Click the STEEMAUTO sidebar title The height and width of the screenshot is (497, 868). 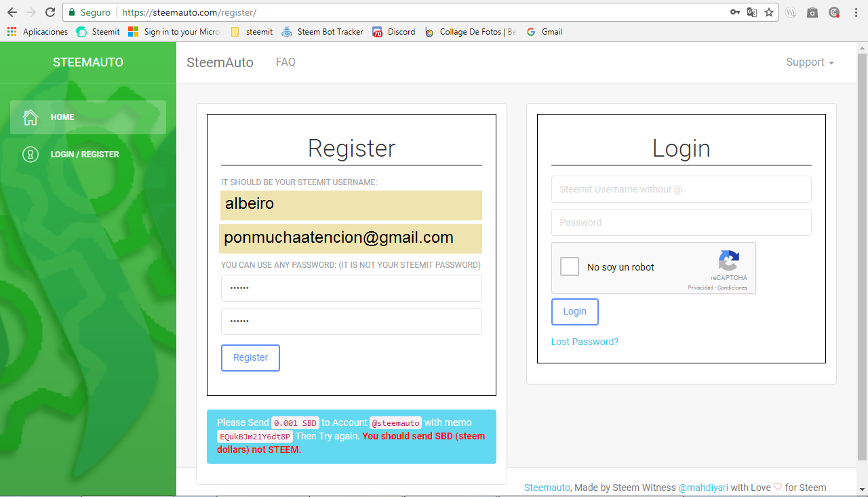pyautogui.click(x=88, y=62)
